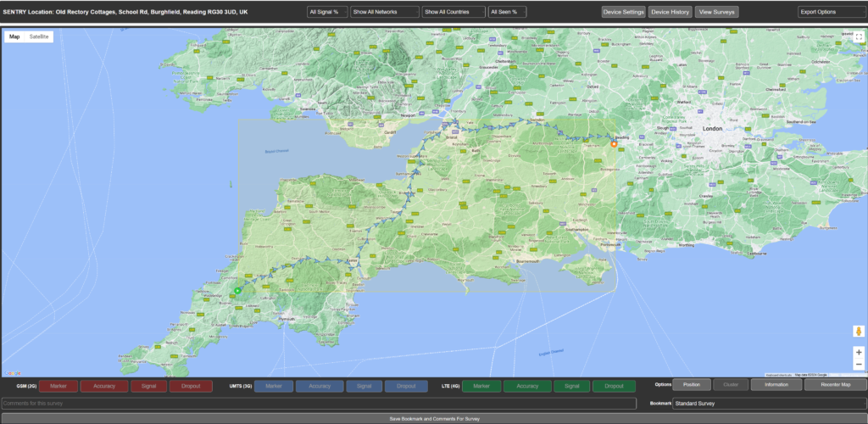Zoom out with the minus button

tap(859, 365)
